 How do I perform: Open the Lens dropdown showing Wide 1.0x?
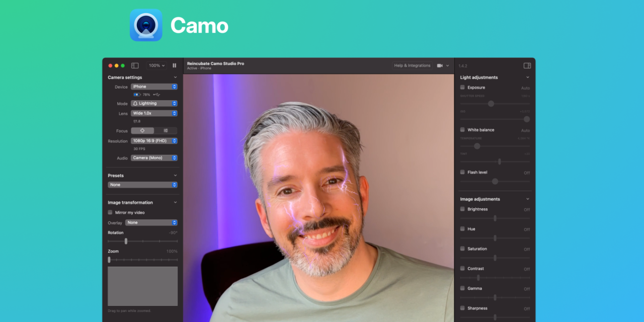154,113
